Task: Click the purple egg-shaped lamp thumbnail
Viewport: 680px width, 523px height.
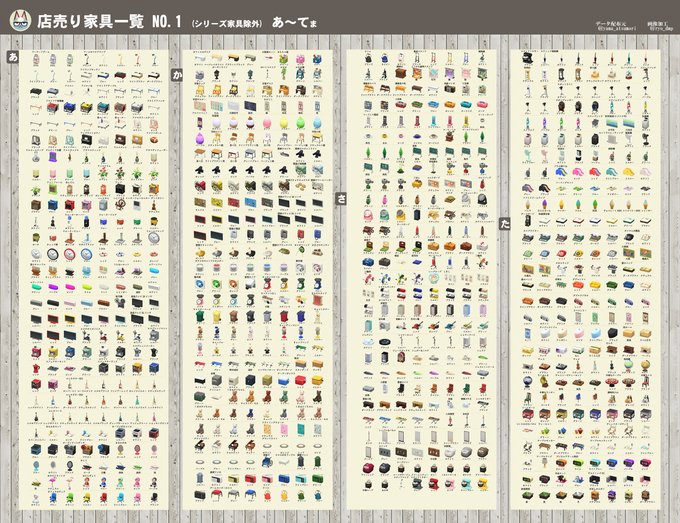Action: click(199, 139)
